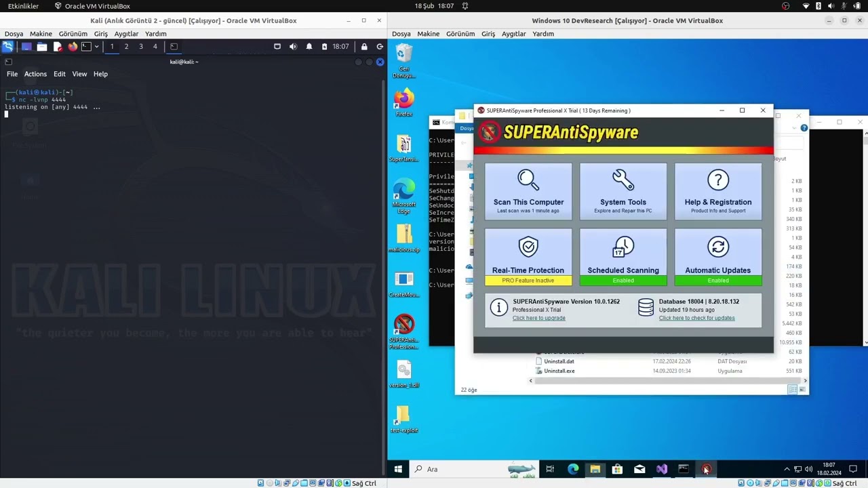Screen dimensions: 868x488
Task: Open the Windows notification center icon
Action: click(x=853, y=469)
